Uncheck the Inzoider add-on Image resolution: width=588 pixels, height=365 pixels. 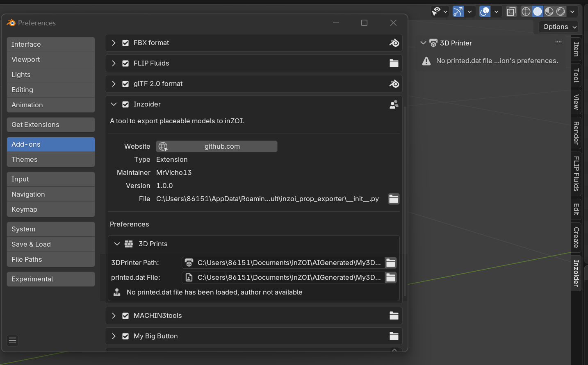pyautogui.click(x=125, y=104)
